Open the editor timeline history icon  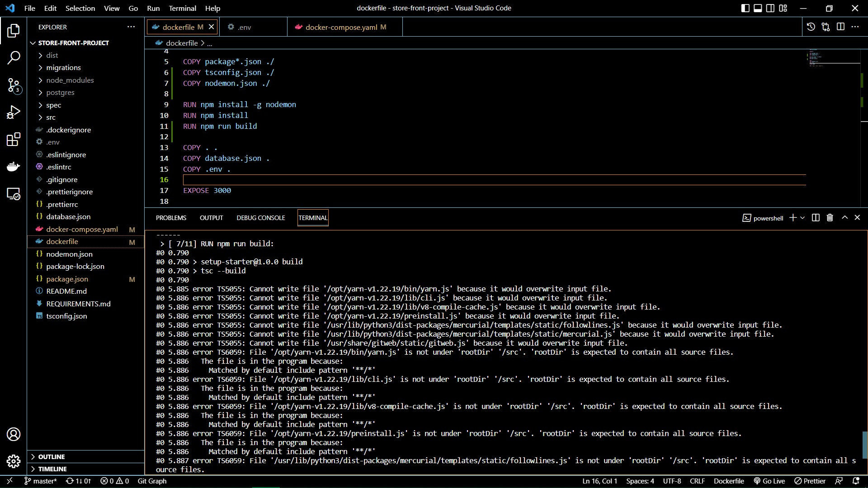(x=811, y=27)
